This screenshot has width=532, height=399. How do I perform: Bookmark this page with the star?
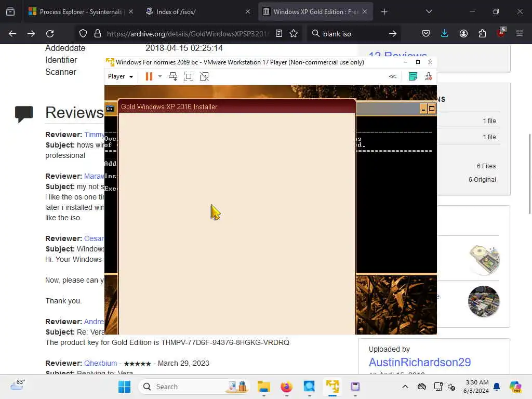294,34
